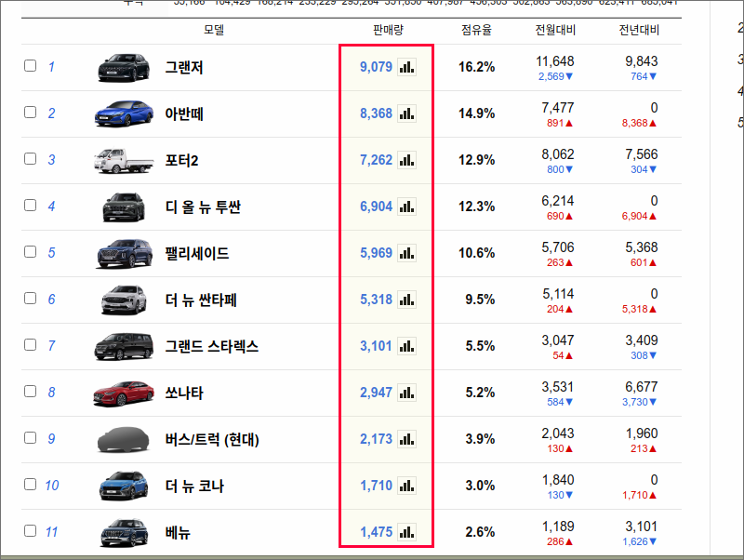Click the white 더 뉴 싼타페 thumbnail

click(x=124, y=300)
